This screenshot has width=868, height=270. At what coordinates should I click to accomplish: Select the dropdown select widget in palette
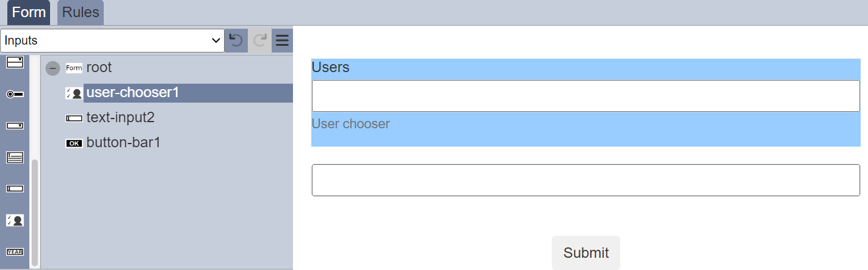click(x=15, y=126)
